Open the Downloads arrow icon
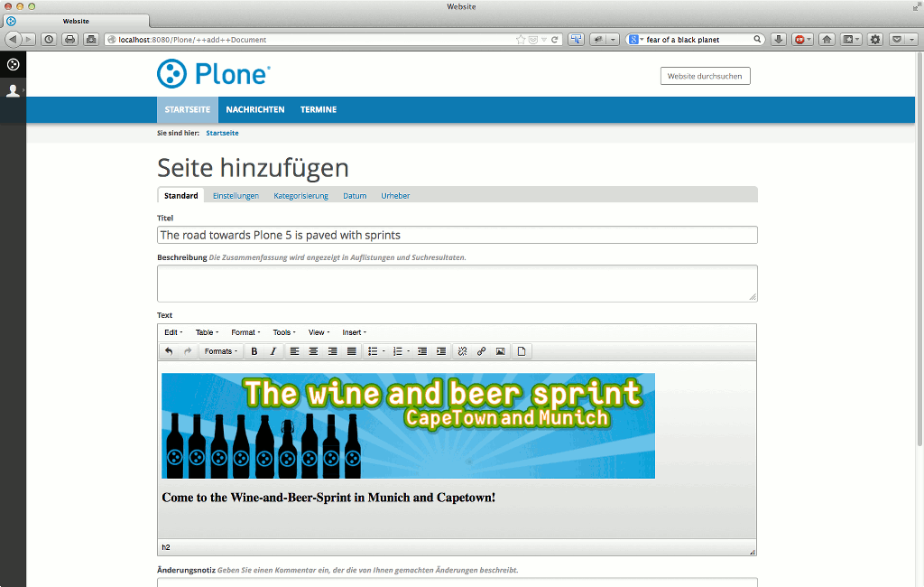 [779, 40]
